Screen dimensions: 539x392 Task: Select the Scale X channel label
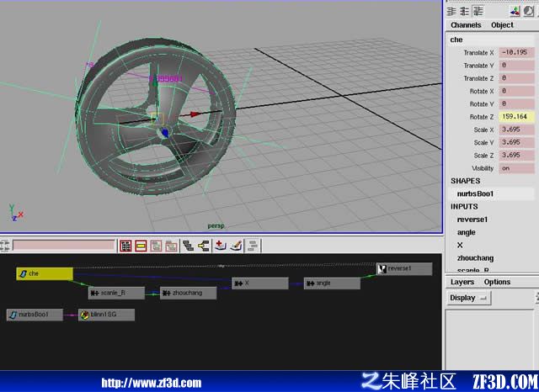(483, 130)
